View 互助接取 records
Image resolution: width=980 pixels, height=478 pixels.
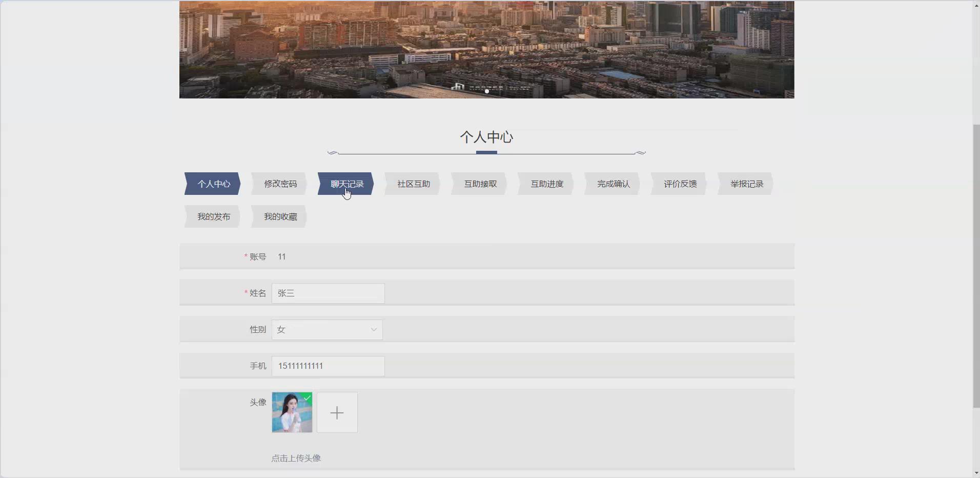(479, 184)
